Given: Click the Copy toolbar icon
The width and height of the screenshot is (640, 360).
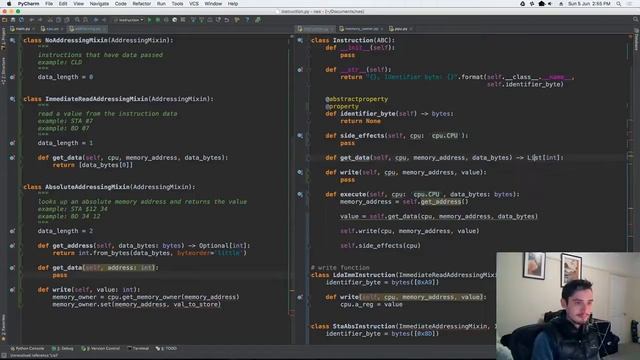Looking at the screenshot, I should (58, 20).
